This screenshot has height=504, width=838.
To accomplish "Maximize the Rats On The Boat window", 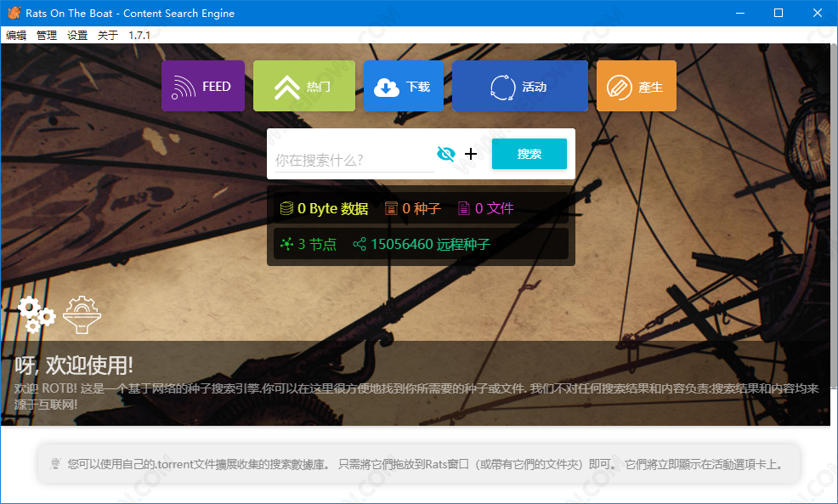I will point(779,13).
